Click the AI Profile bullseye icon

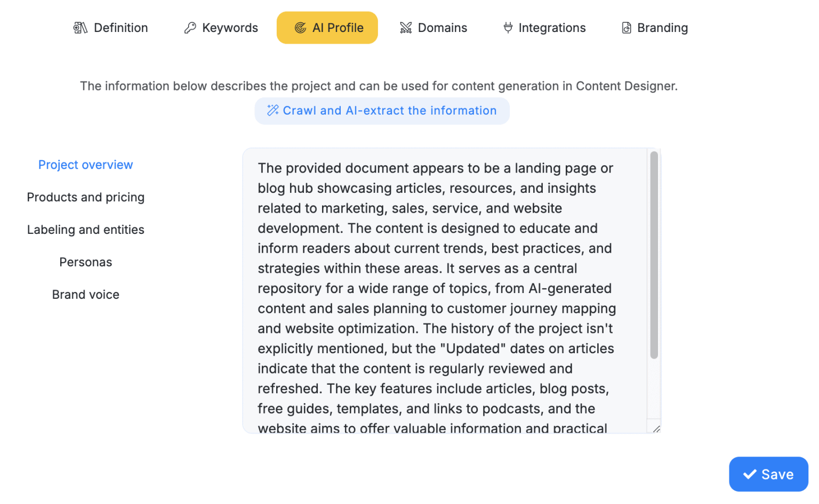301,27
